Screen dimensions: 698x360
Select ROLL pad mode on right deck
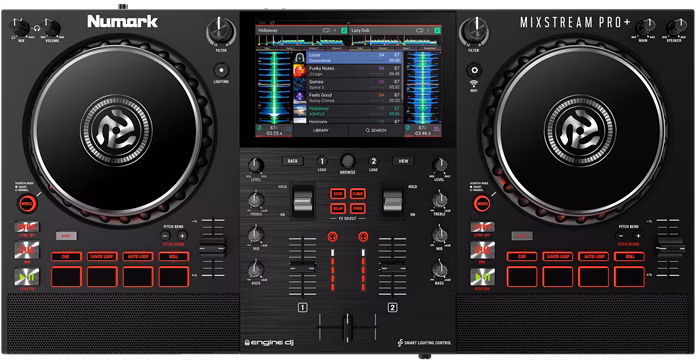(x=630, y=256)
